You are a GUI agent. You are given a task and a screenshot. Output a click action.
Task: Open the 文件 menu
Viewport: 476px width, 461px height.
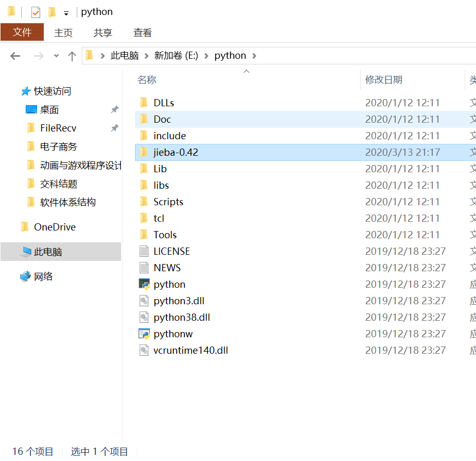click(x=22, y=32)
